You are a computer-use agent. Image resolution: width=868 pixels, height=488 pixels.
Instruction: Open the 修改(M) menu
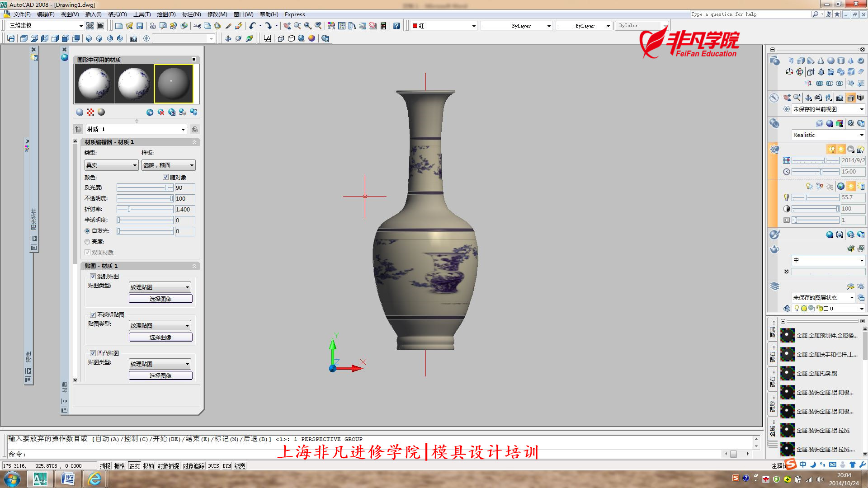pyautogui.click(x=217, y=14)
